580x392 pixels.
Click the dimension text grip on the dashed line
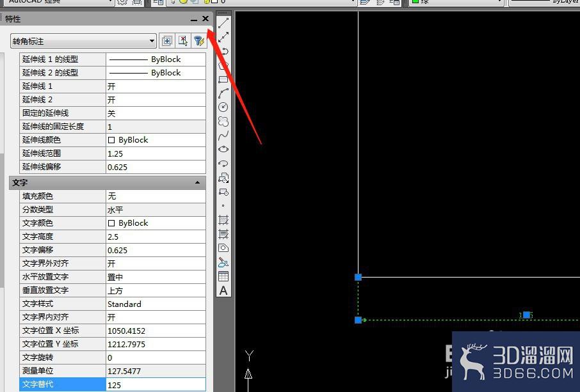(x=526, y=315)
